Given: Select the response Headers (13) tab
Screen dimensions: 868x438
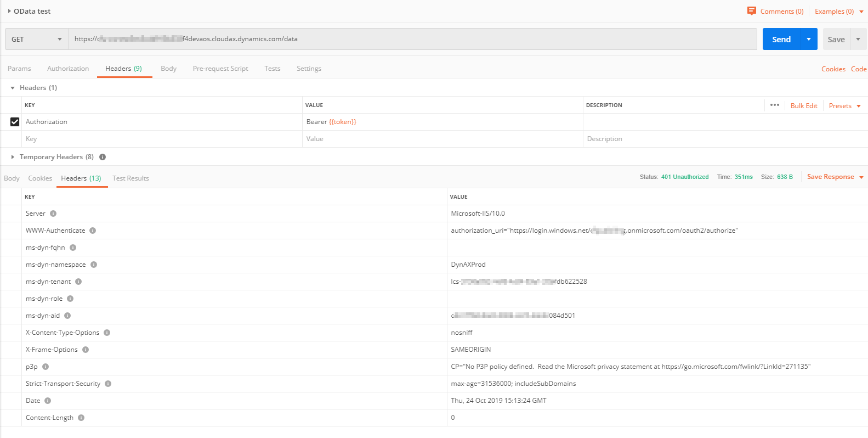Looking at the screenshot, I should point(81,178).
